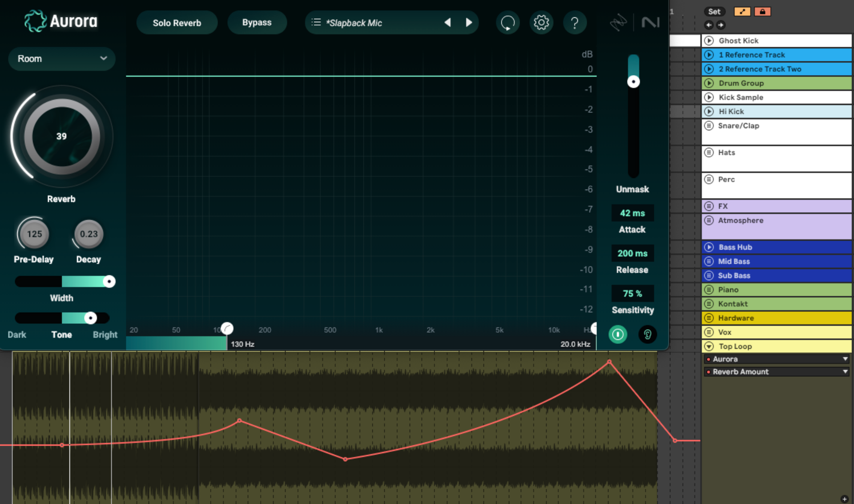Image resolution: width=854 pixels, height=504 pixels.
Task: Click the 75 % Sensitivity field
Action: [632, 294]
